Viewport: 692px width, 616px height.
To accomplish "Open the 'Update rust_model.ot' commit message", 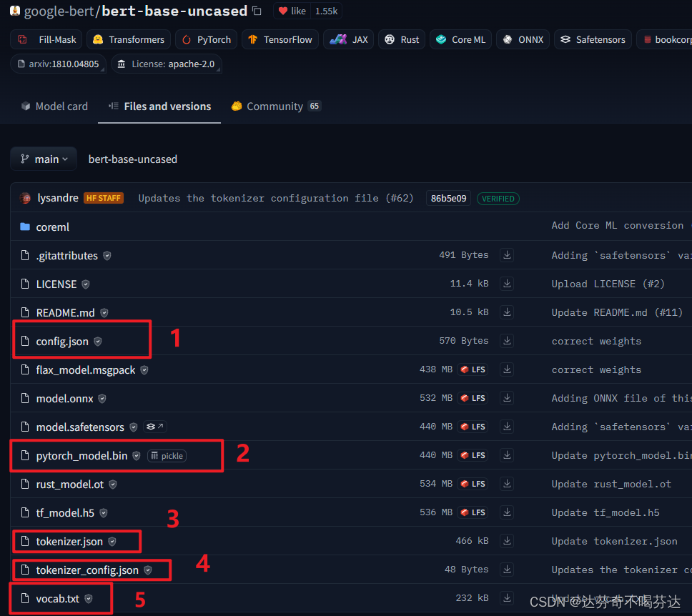I will 611,484.
